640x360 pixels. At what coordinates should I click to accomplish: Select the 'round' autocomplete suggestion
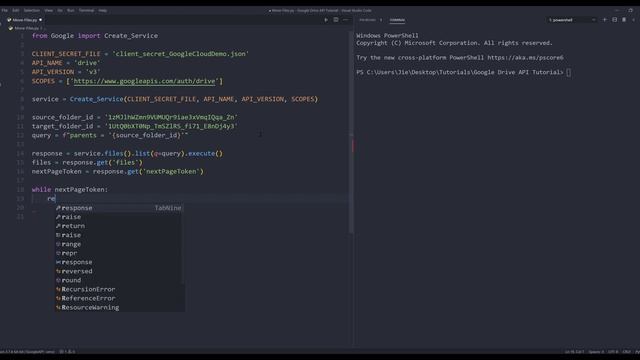118,280
